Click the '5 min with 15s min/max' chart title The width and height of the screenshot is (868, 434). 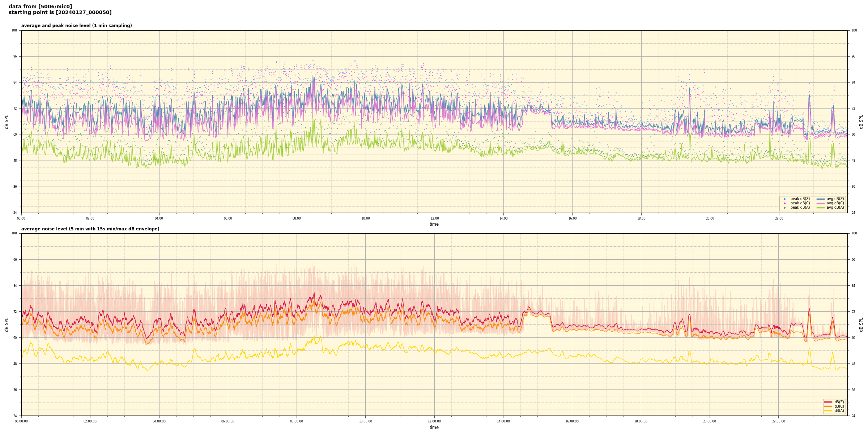click(x=90, y=229)
